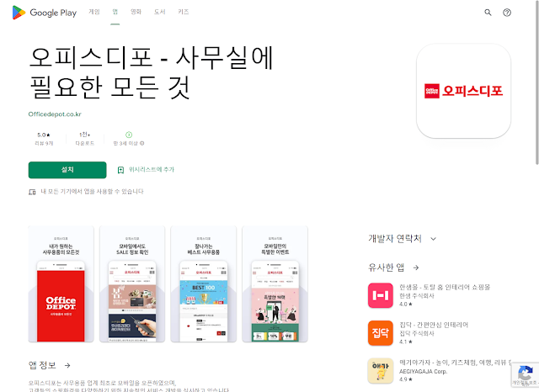539x392 pixels.
Task: Click the 오피스디포 app logo icon
Action: click(x=463, y=91)
